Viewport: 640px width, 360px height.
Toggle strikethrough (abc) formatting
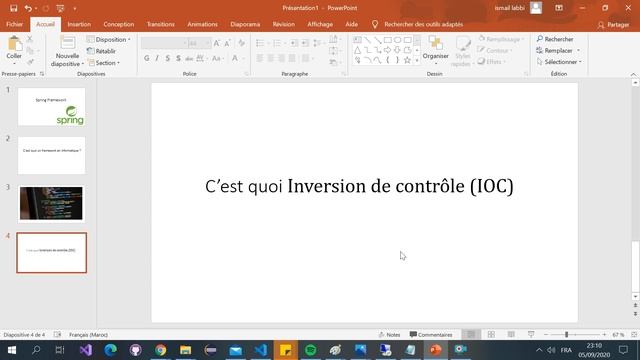click(x=189, y=59)
